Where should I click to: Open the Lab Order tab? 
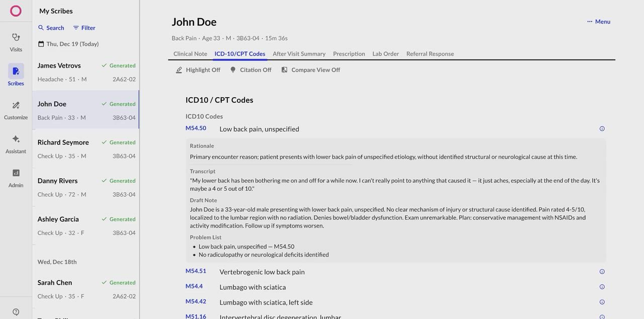click(x=385, y=54)
